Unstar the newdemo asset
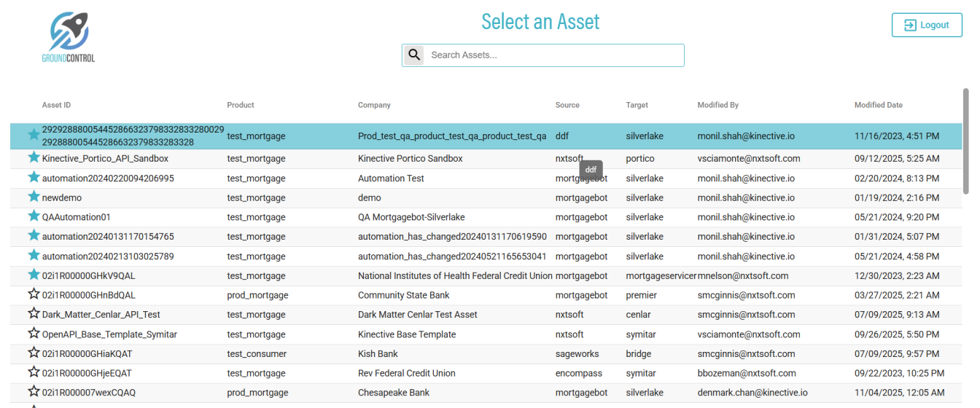This screenshot has width=980, height=408. (34, 197)
